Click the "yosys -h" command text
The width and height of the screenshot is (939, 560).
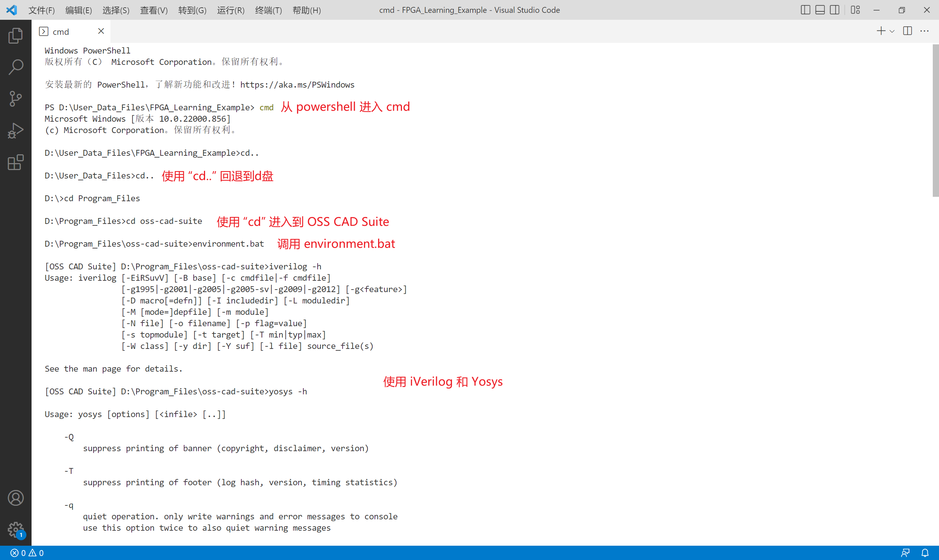pyautogui.click(x=288, y=392)
